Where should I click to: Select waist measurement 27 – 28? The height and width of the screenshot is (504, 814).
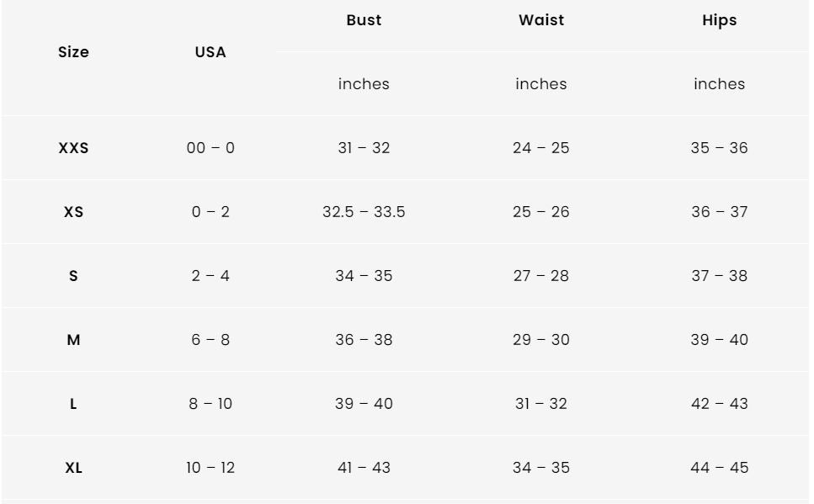click(541, 276)
